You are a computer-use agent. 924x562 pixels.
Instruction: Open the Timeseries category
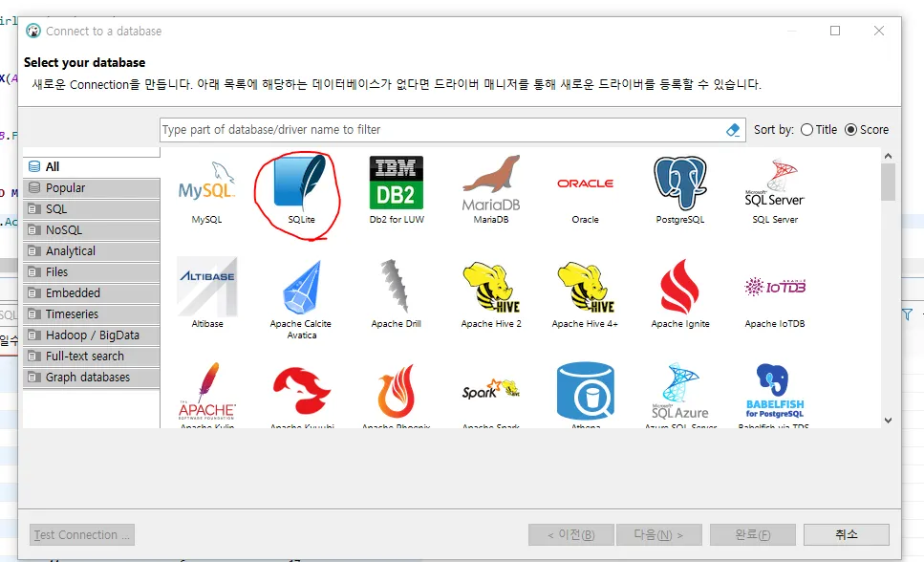92,314
